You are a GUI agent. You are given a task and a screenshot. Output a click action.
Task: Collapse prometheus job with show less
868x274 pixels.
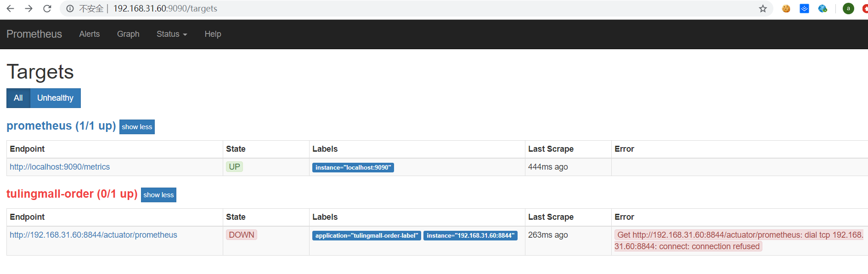(137, 127)
